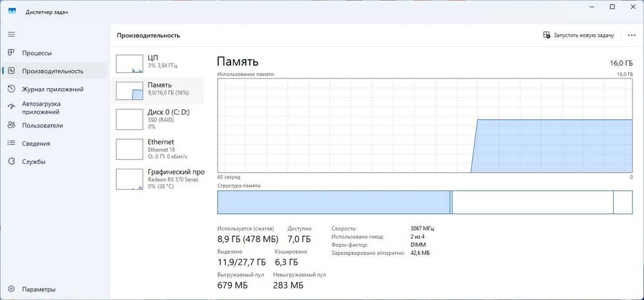The height and width of the screenshot is (300, 644).
Task: Click the Сведения details list icon
Action: [12, 143]
